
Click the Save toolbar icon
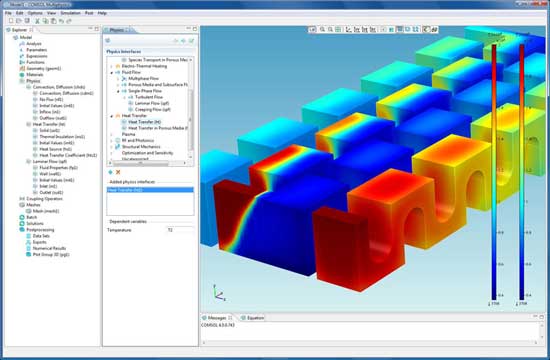pyautogui.click(x=27, y=21)
